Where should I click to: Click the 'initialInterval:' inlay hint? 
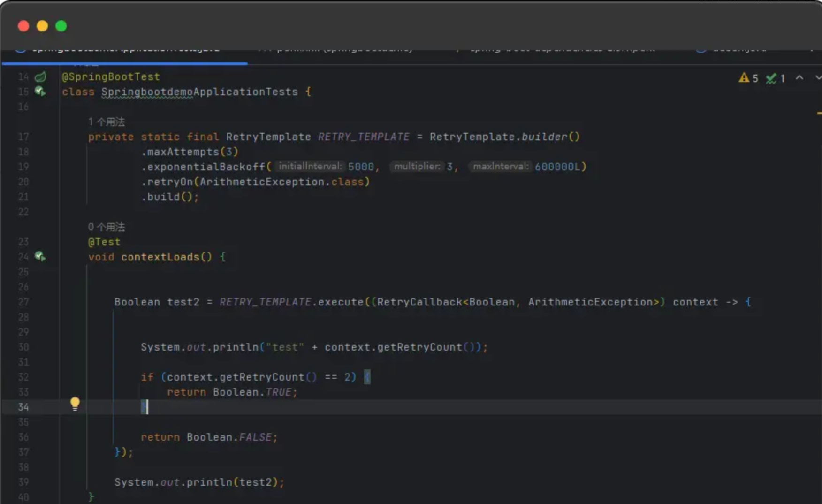pos(310,167)
